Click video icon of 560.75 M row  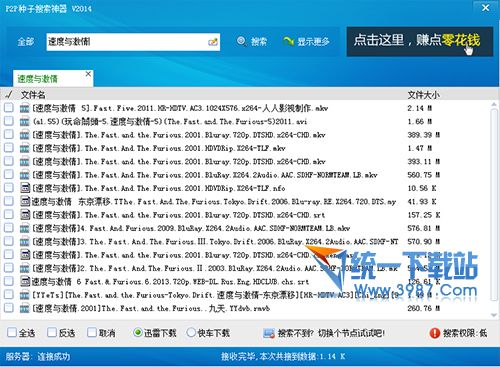25,175
